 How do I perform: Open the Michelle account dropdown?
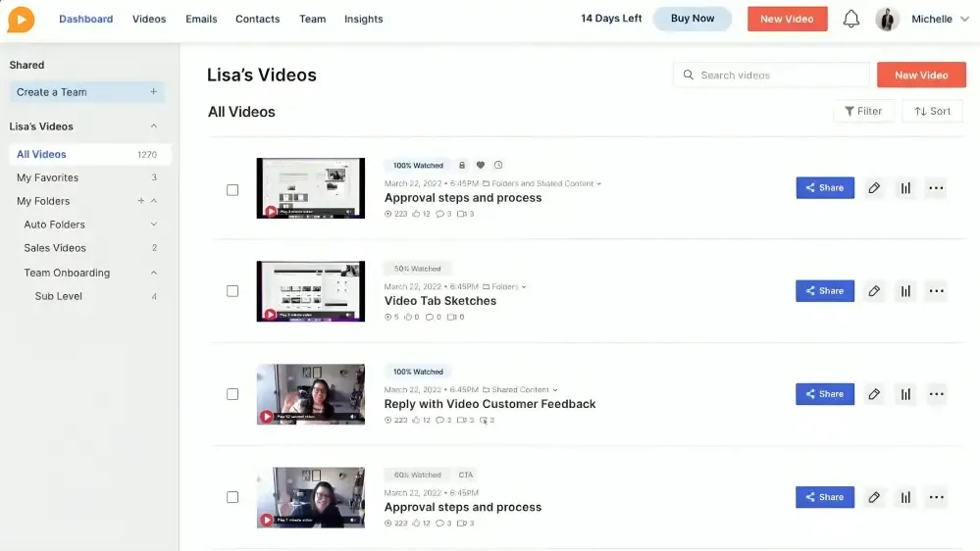tap(964, 20)
